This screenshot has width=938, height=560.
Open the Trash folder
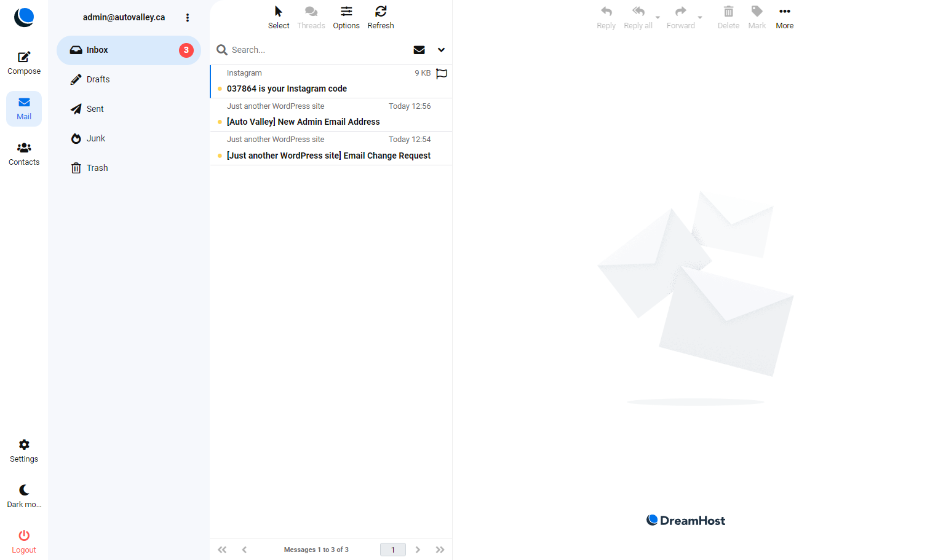pos(129,168)
